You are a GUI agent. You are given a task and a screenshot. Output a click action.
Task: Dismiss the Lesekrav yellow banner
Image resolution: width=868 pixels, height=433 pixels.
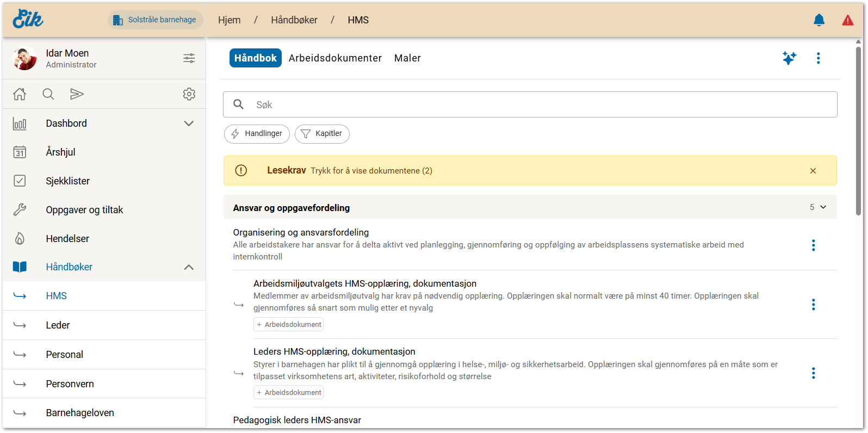tap(813, 171)
